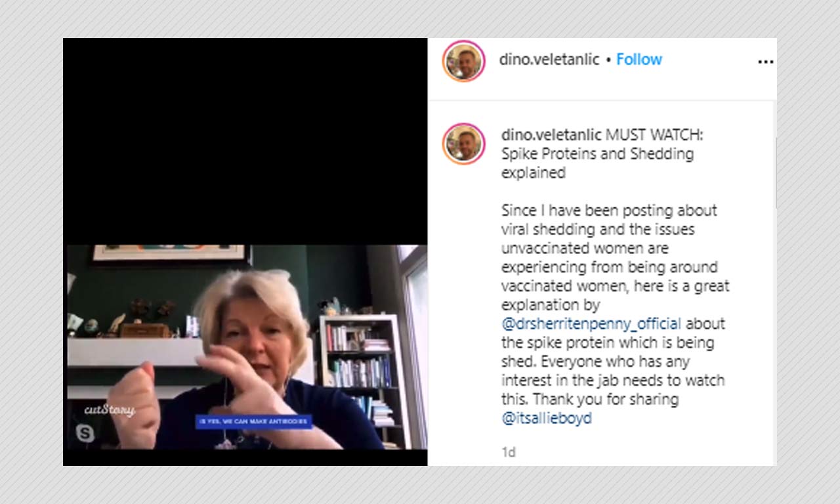Open the three-dot more options menu
840x504 pixels.
tap(765, 62)
